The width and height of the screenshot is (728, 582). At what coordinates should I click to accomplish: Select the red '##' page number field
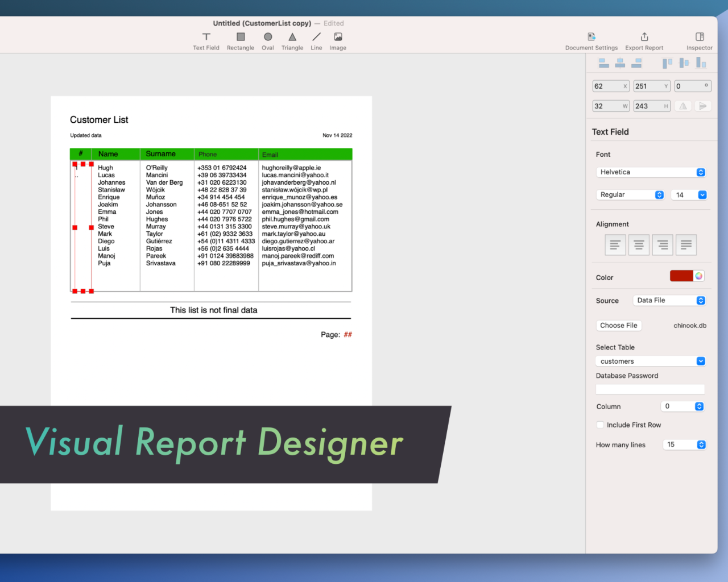(x=348, y=335)
